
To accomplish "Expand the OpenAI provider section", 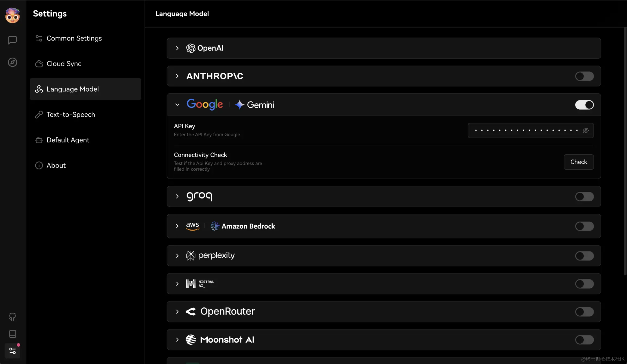I will 177,48.
